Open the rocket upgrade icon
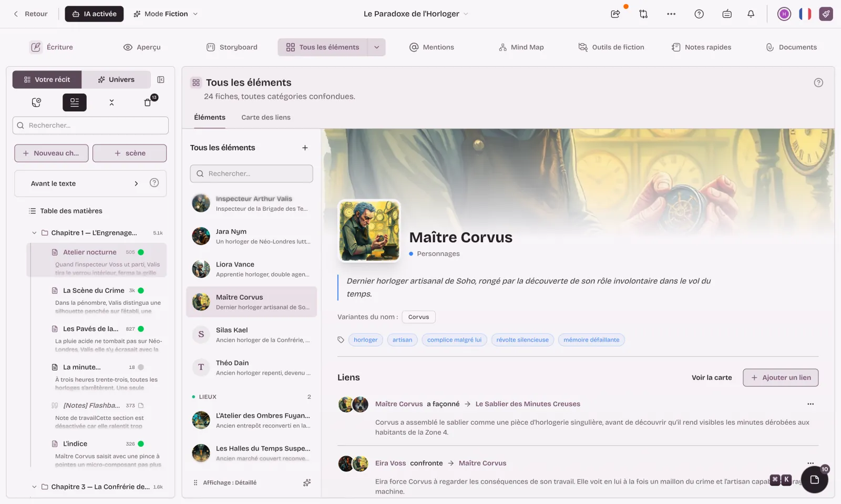The image size is (841, 504). [826, 14]
